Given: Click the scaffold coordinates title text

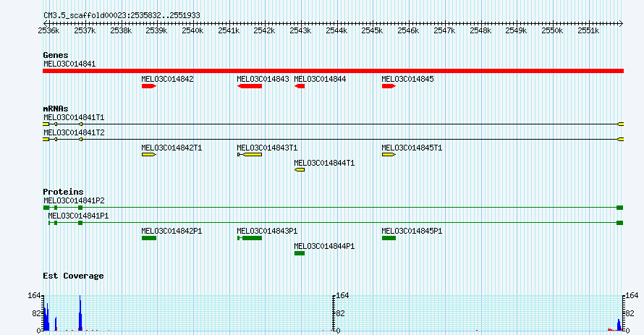Looking at the screenshot, I should (122, 16).
